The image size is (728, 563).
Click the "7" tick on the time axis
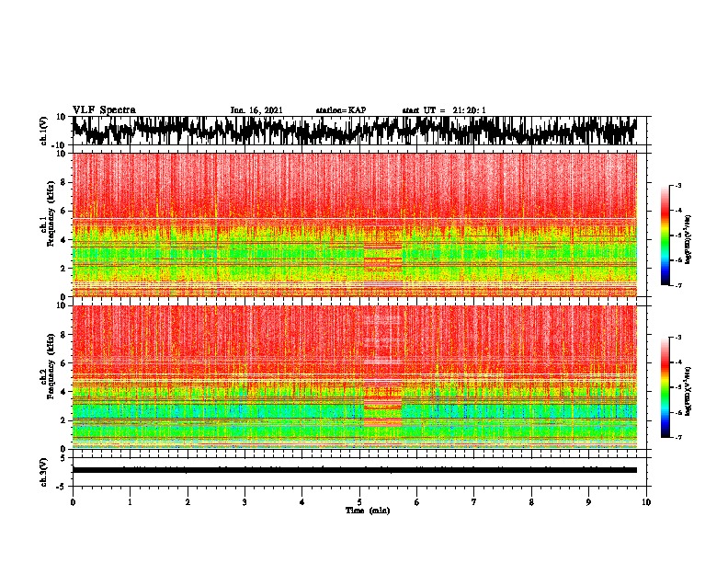[474, 502]
